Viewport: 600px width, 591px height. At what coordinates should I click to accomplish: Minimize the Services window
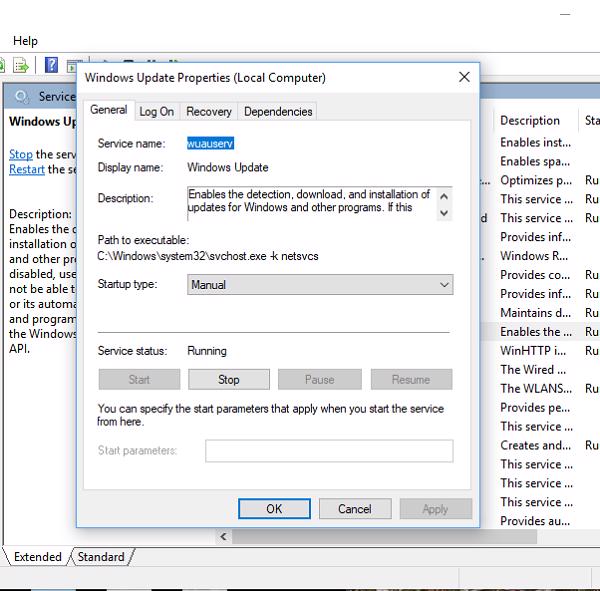[565, 15]
